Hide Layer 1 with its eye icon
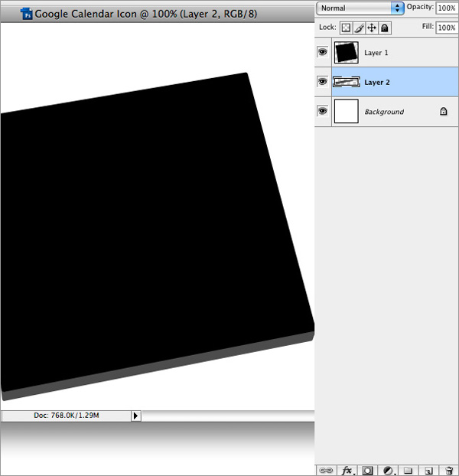Screen dimensions: 459x476 [323, 52]
